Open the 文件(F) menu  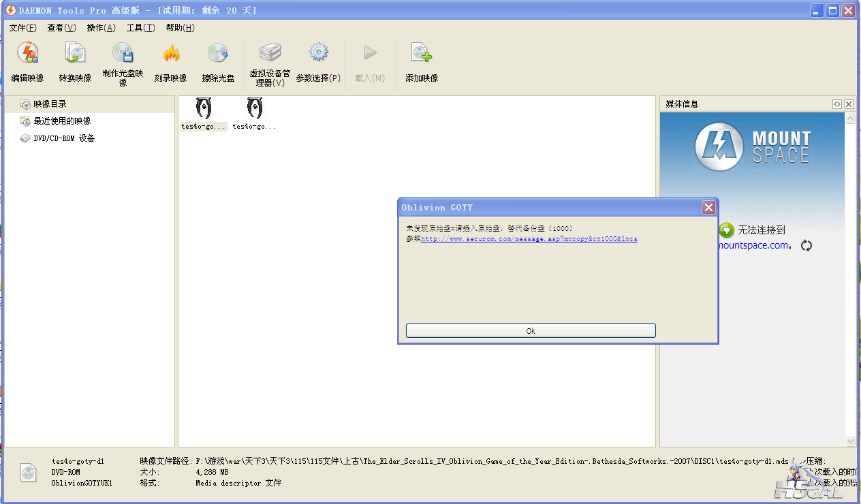click(x=22, y=28)
